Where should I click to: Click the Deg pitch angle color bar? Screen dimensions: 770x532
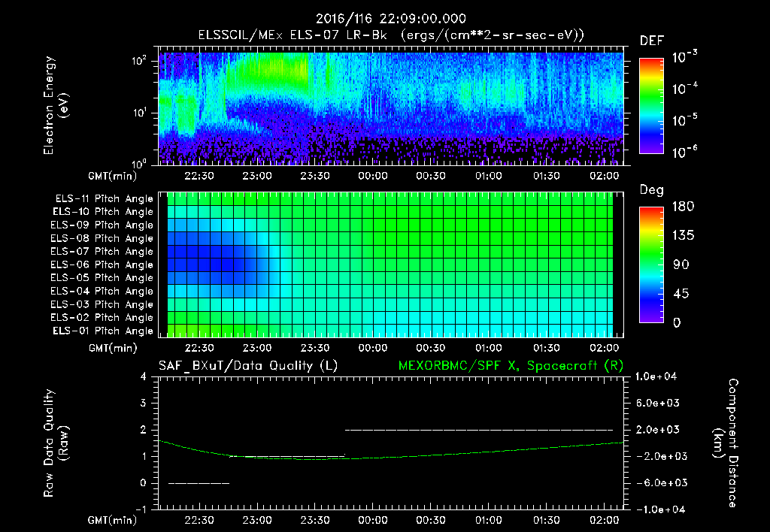651,265
